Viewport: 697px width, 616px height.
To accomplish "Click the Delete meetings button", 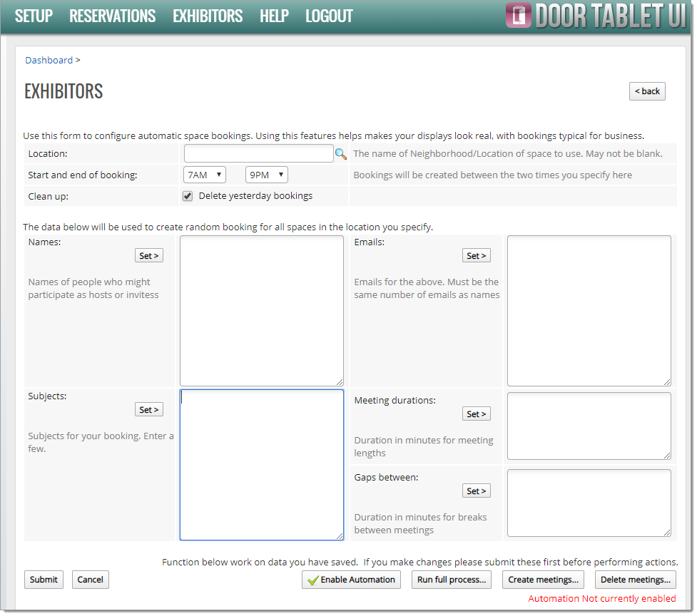I will 635,580.
